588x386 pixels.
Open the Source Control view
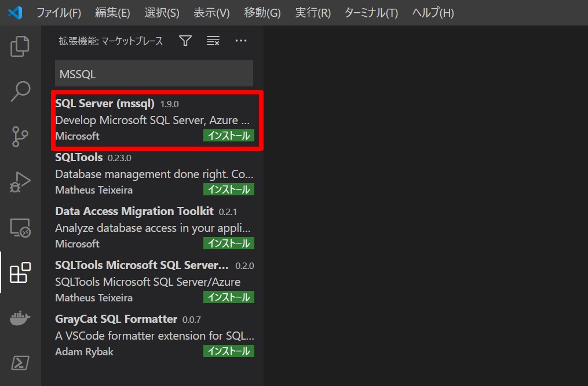[20, 137]
